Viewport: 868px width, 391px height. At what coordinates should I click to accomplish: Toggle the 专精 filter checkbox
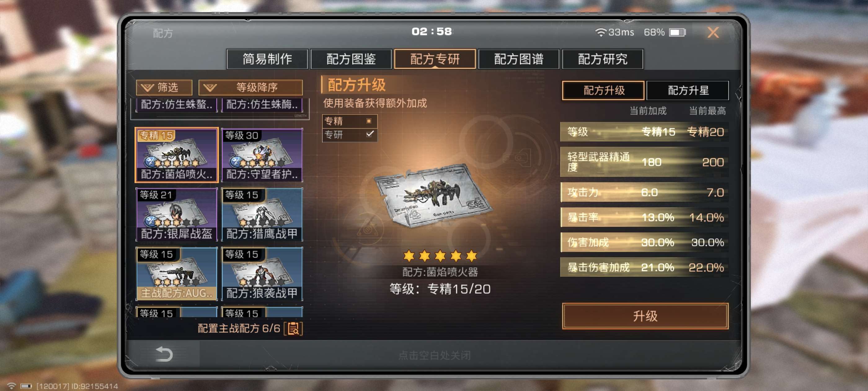pos(369,121)
